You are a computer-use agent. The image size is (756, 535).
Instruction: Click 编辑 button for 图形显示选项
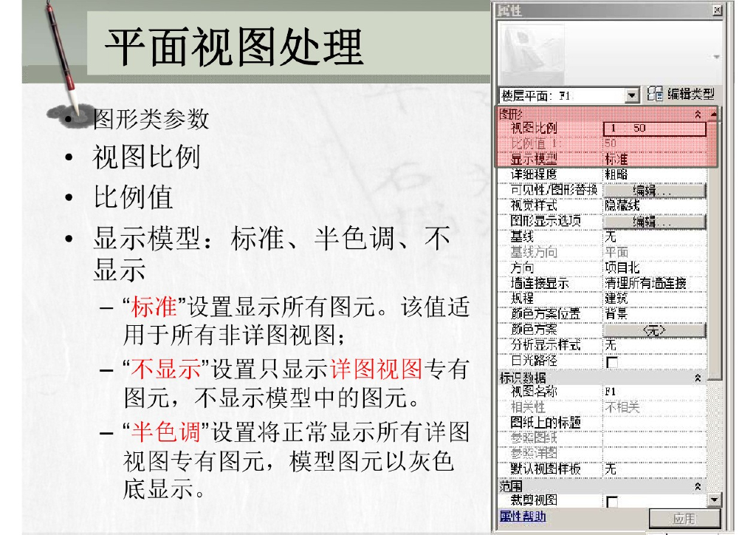click(x=655, y=222)
